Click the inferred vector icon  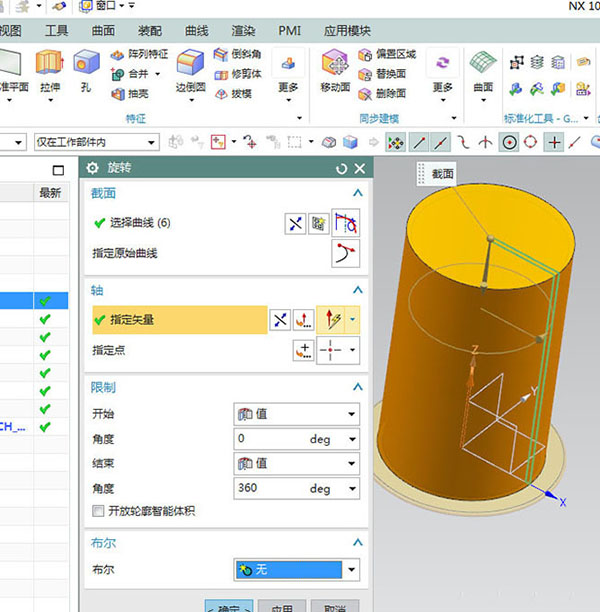point(331,320)
